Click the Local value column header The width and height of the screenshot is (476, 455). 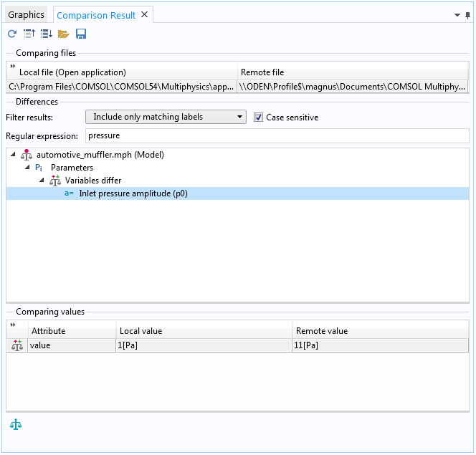tap(204, 330)
